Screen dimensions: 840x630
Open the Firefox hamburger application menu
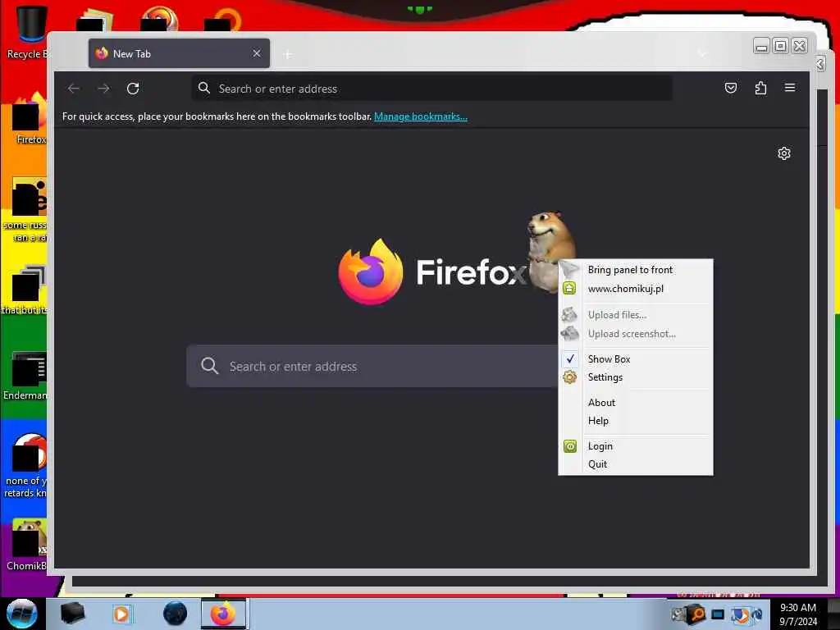(790, 88)
